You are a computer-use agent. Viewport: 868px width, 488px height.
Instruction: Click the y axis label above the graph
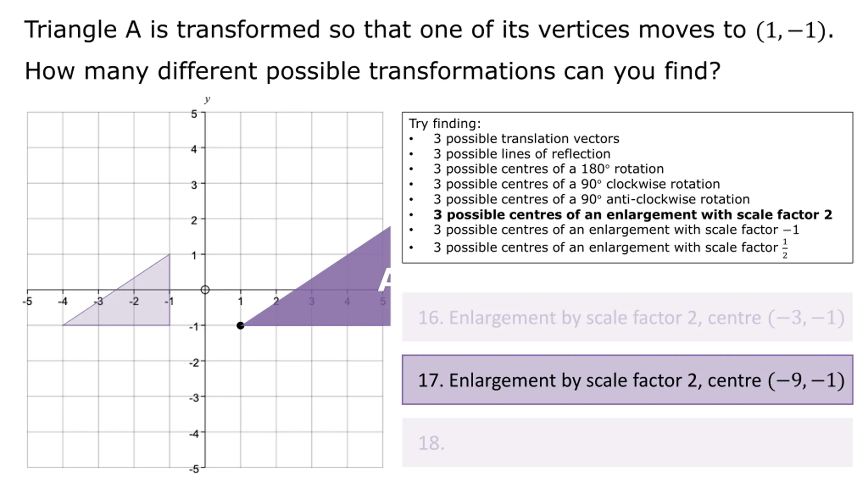(207, 99)
